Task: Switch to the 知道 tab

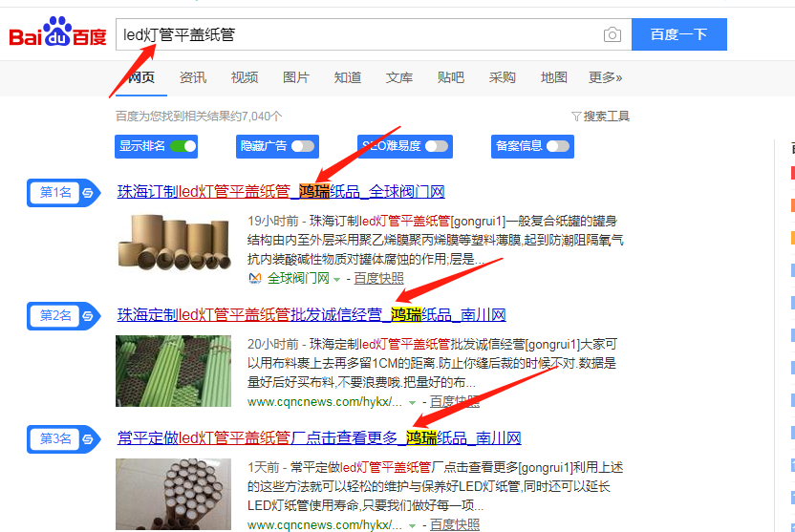Action: click(348, 77)
